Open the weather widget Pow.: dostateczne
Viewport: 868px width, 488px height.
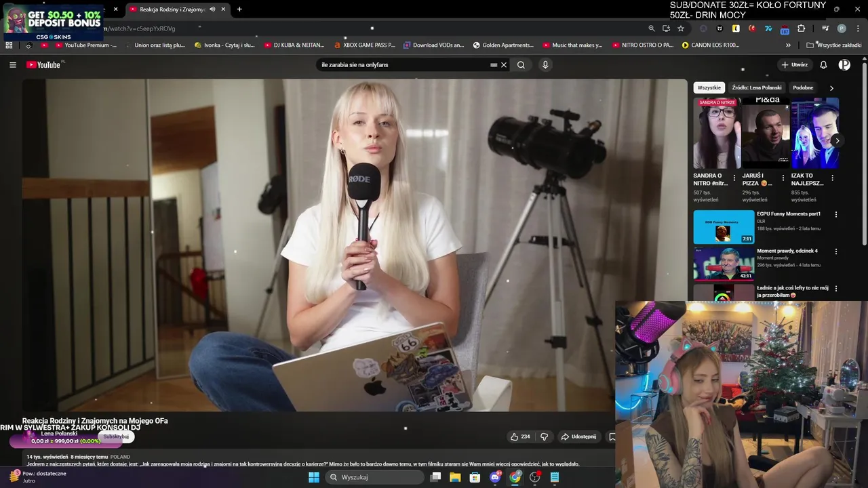point(38,477)
